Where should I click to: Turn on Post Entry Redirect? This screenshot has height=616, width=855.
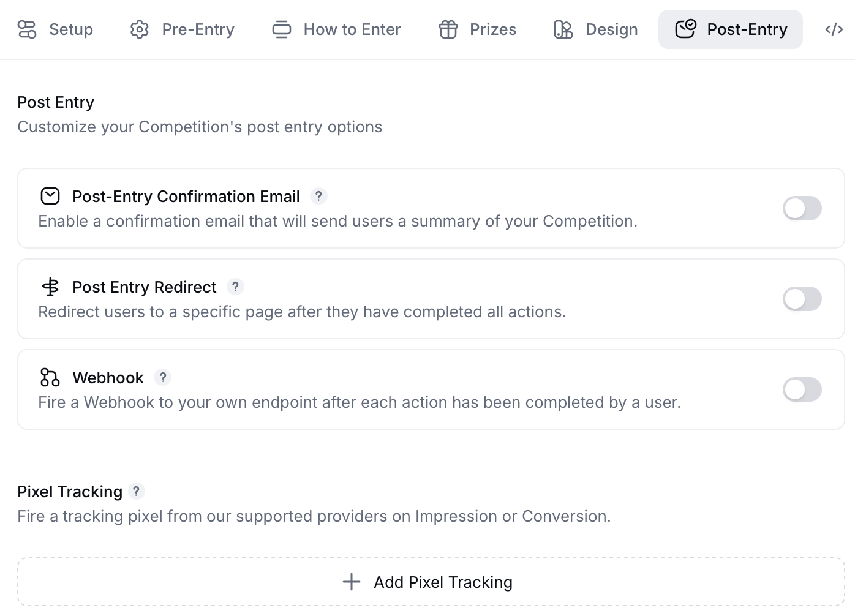(802, 299)
